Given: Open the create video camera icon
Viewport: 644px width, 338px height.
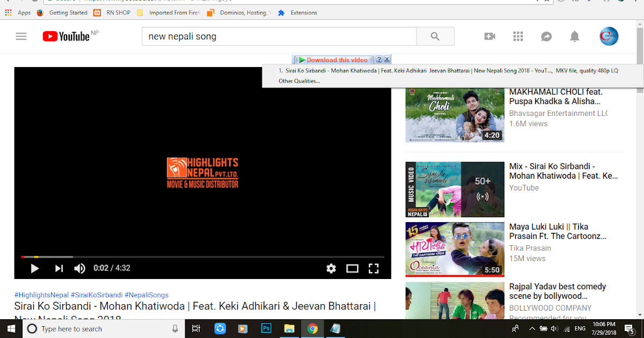Looking at the screenshot, I should (x=489, y=36).
